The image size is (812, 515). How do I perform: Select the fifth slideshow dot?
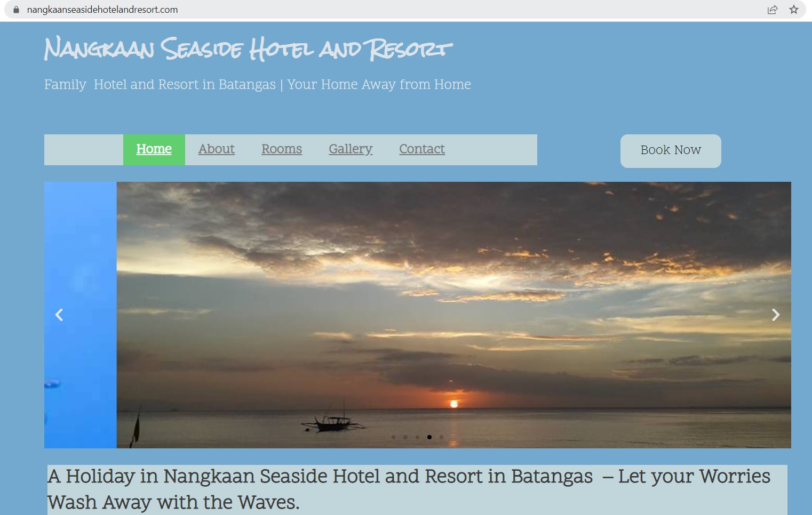click(441, 437)
